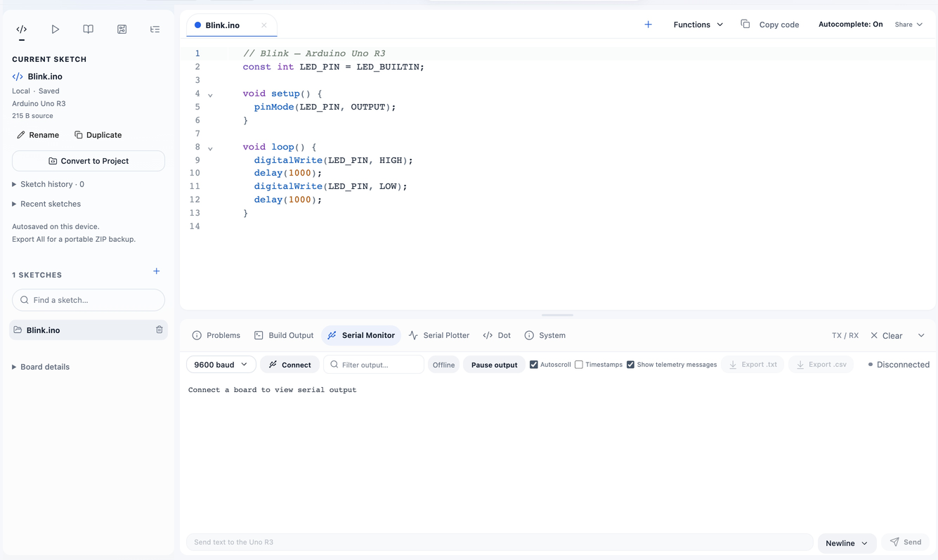Expand Sketch history section
Screen dimensions: 938x560
[48, 184]
